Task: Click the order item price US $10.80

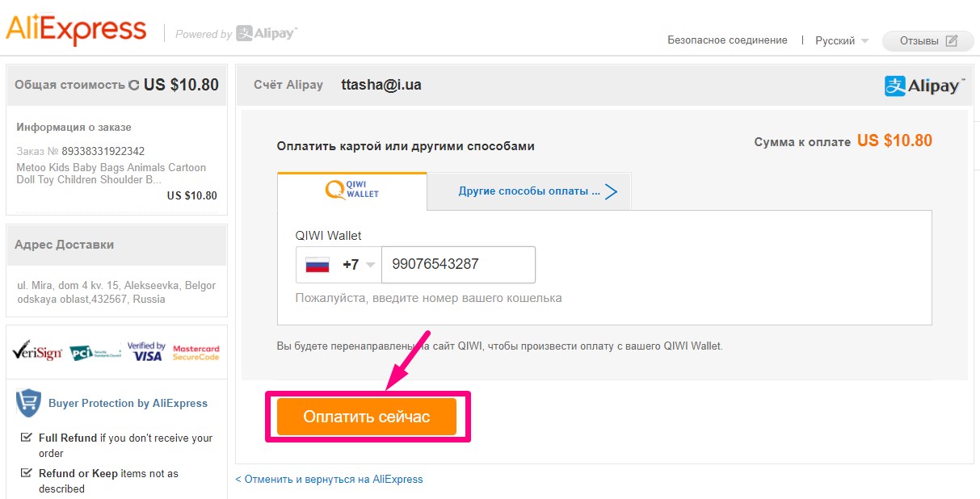Action: [192, 195]
